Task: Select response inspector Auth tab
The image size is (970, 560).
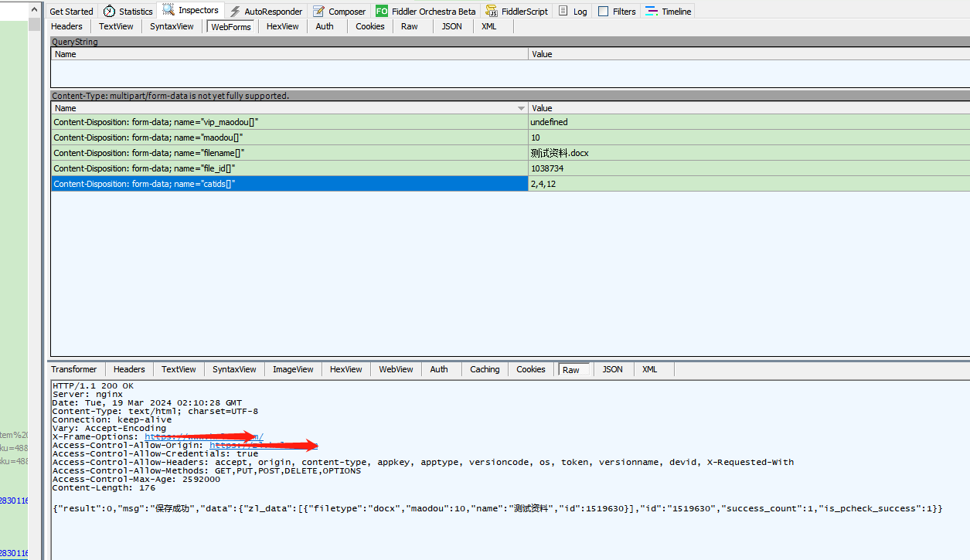Action: click(439, 369)
